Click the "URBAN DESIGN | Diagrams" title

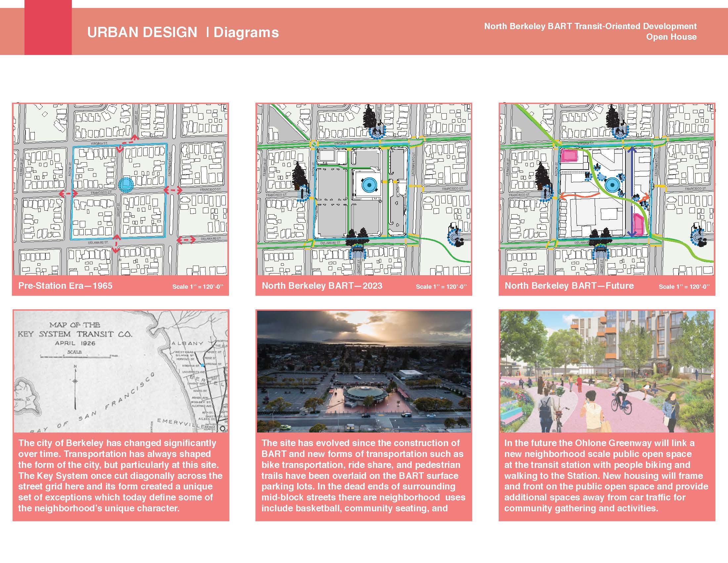183,32
